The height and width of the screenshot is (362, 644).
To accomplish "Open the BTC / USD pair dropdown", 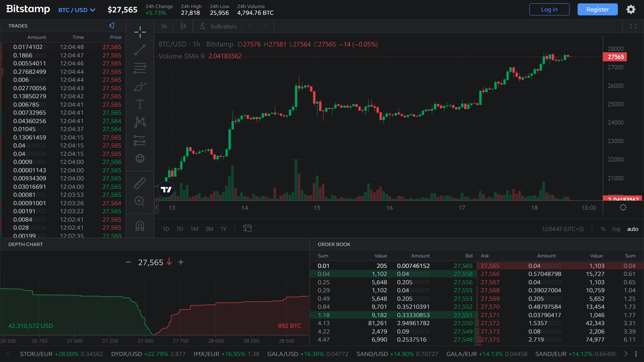I will pos(77,10).
